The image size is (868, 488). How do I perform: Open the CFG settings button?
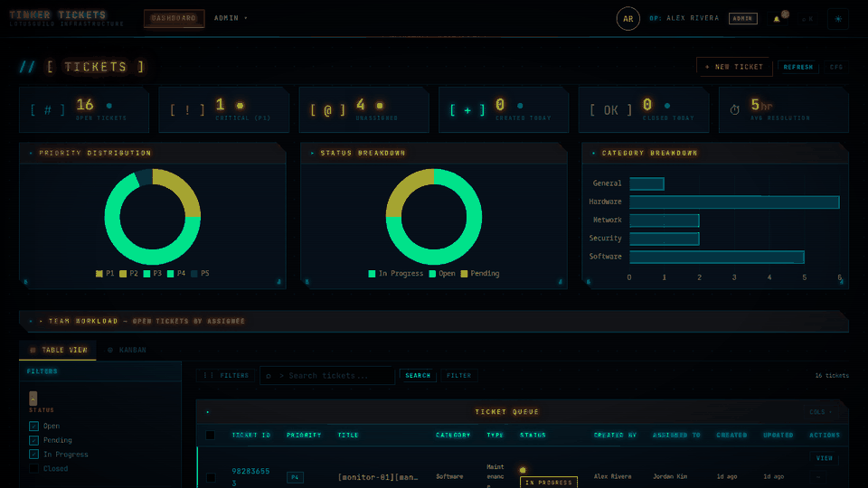coord(835,67)
